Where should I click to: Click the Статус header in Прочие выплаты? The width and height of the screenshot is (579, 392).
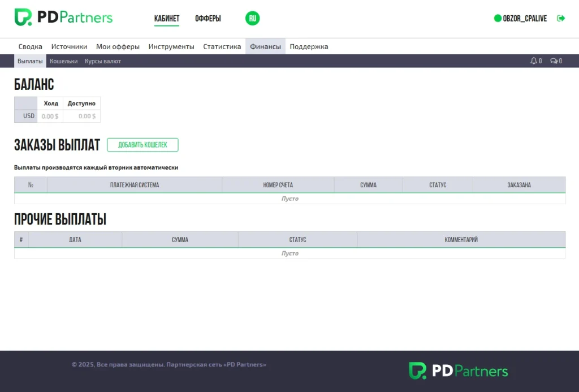[297, 239]
